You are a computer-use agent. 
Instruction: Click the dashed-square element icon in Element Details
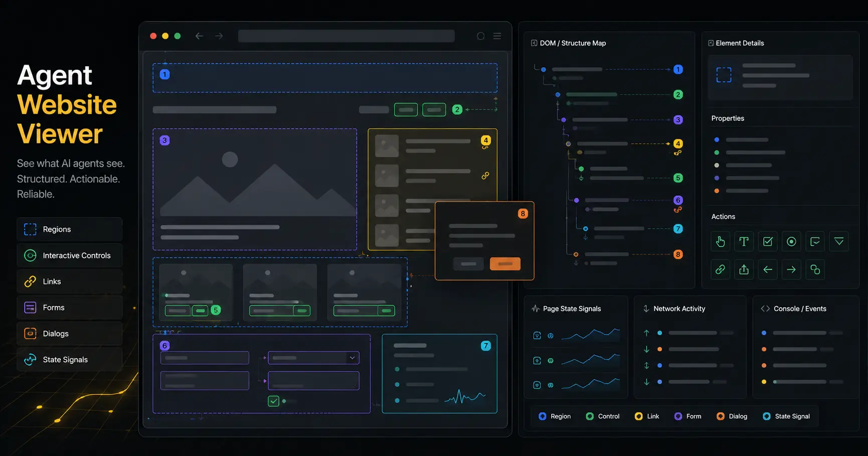(724, 75)
